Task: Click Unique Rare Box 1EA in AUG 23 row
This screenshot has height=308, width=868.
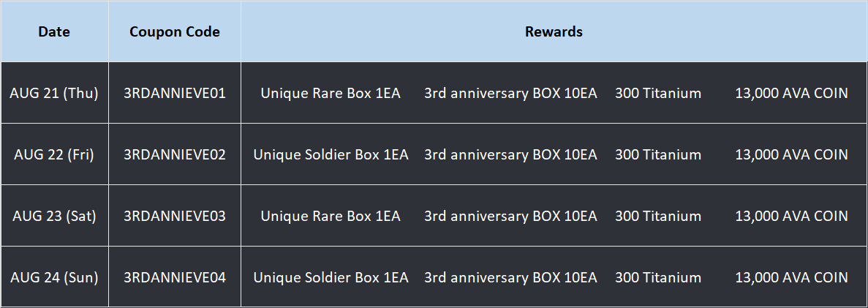Action: tap(331, 217)
